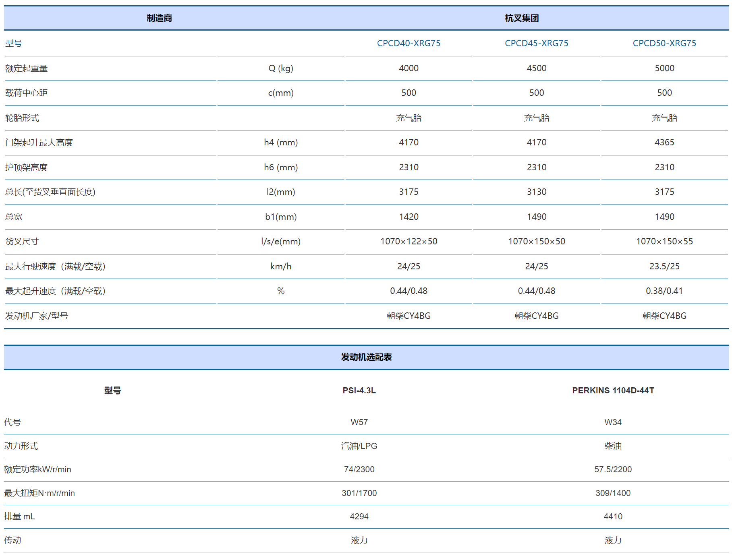Select the 309/1400 torque value

tap(613, 493)
